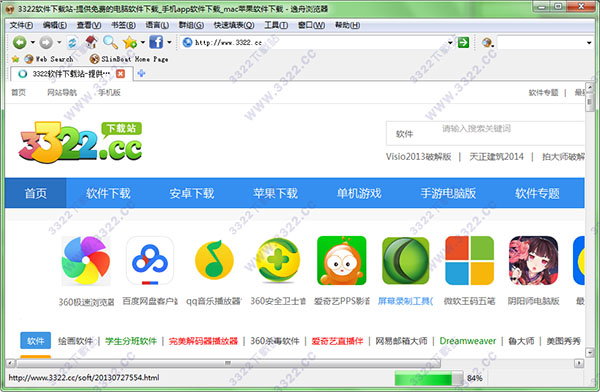The image size is (600, 392).
Task: Reload the page with the refresh icon
Action: [72, 42]
